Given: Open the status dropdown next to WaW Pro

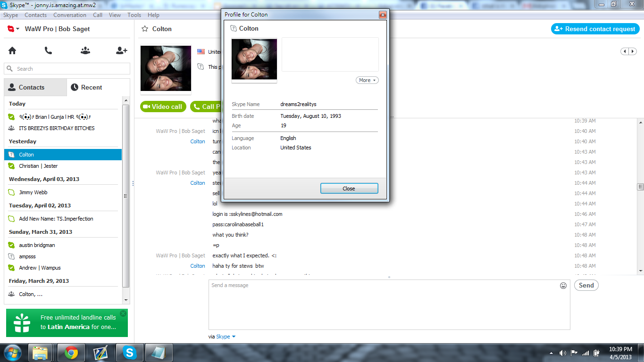Looking at the screenshot, I should tap(17, 29).
